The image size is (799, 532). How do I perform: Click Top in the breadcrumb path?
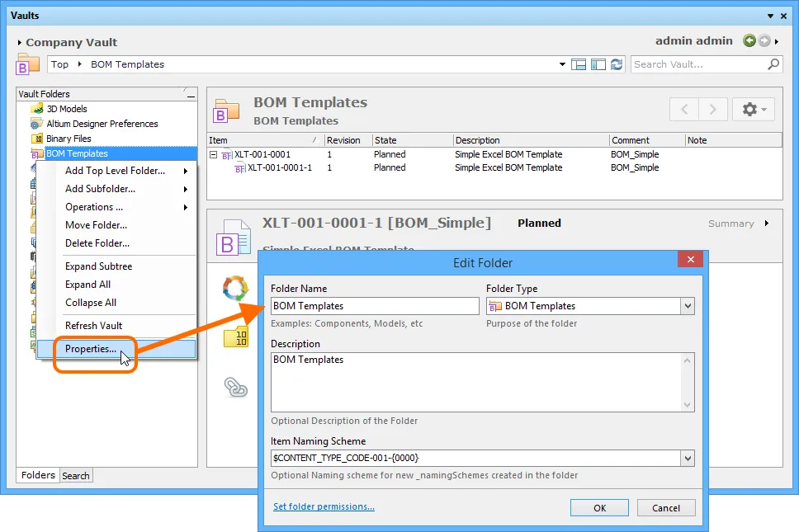[x=59, y=64]
